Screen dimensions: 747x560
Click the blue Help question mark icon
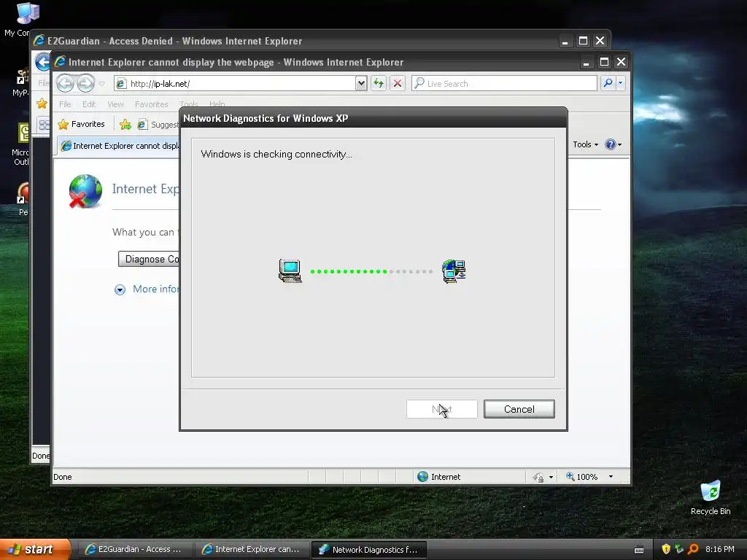pyautogui.click(x=611, y=144)
